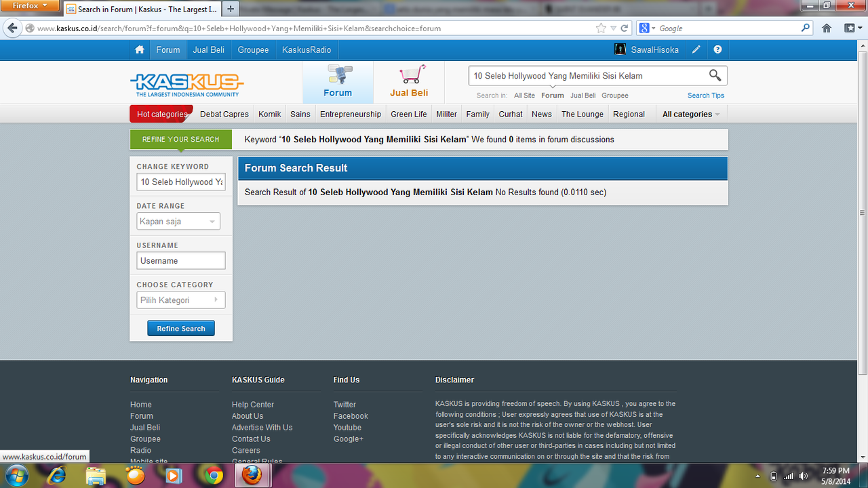Open the News category
Screen dimensions: 868x488
(542, 114)
